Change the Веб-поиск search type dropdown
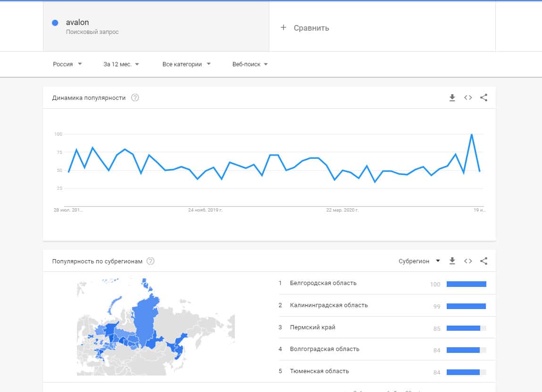 pos(250,64)
